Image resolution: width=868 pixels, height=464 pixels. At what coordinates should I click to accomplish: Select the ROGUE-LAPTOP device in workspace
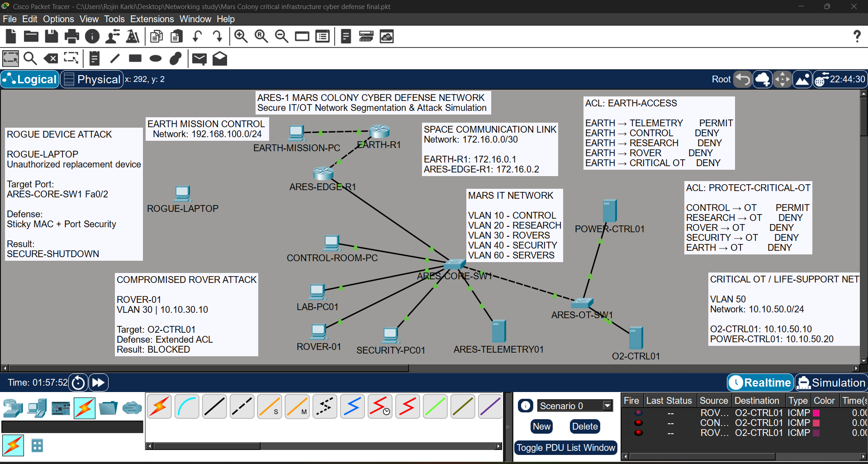tap(182, 194)
